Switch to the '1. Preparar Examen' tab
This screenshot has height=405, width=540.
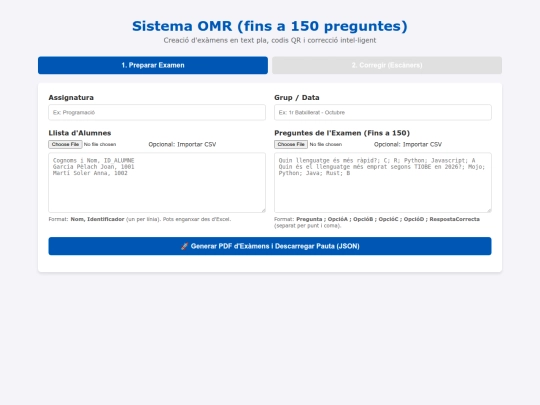(x=153, y=65)
